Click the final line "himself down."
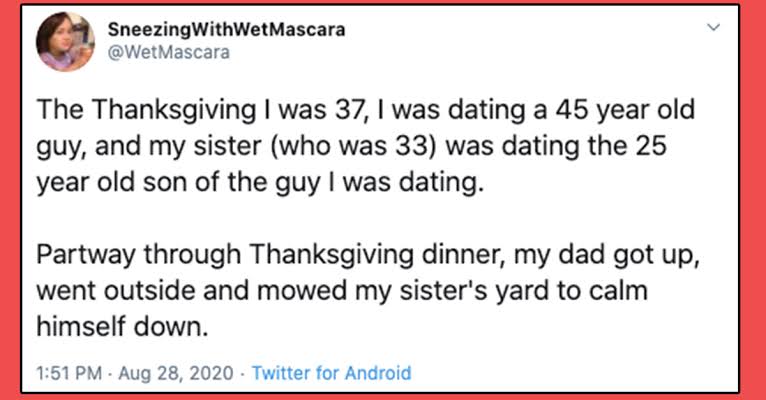 pos(122,326)
